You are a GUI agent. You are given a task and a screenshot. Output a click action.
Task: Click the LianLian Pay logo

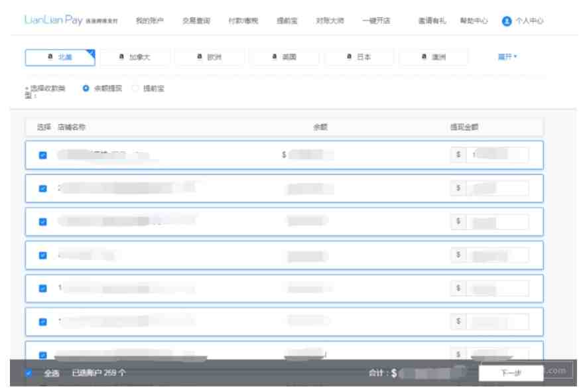(71, 20)
